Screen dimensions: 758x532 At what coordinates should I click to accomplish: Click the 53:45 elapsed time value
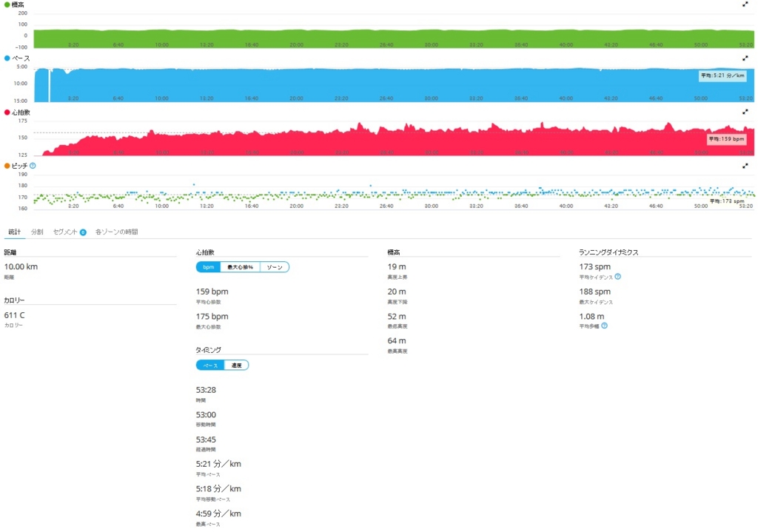206,440
